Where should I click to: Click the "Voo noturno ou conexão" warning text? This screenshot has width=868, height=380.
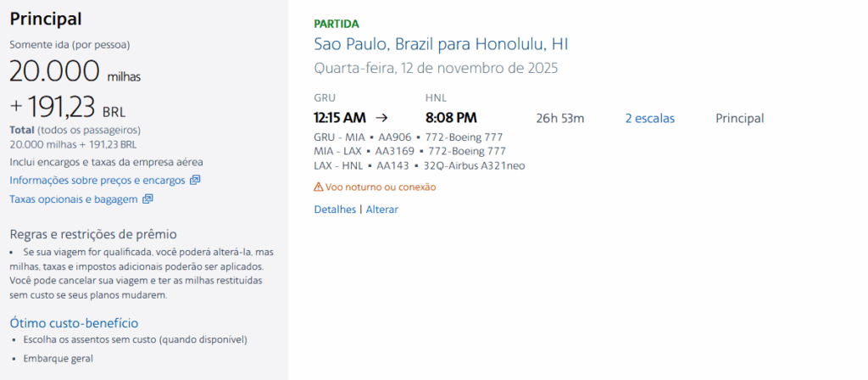pyautogui.click(x=381, y=187)
